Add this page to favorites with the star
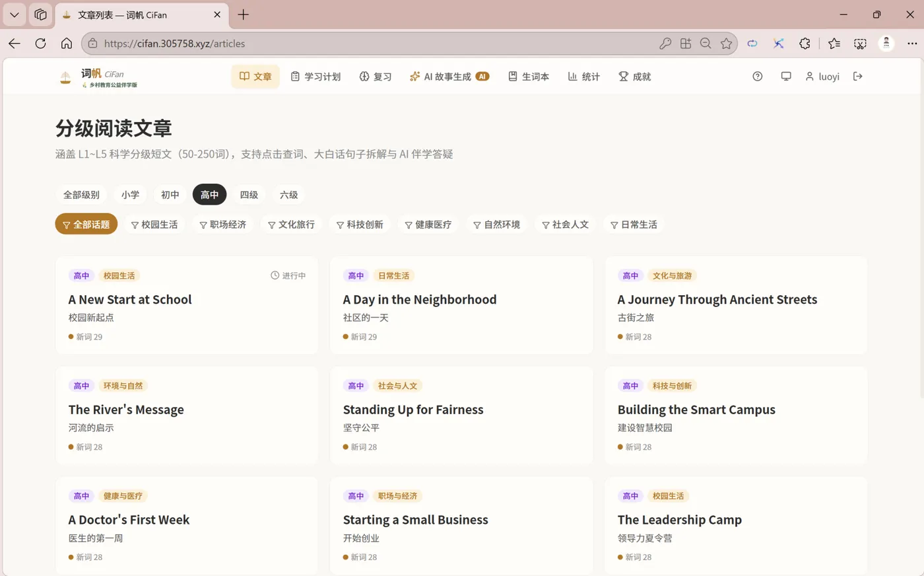 pos(727,44)
